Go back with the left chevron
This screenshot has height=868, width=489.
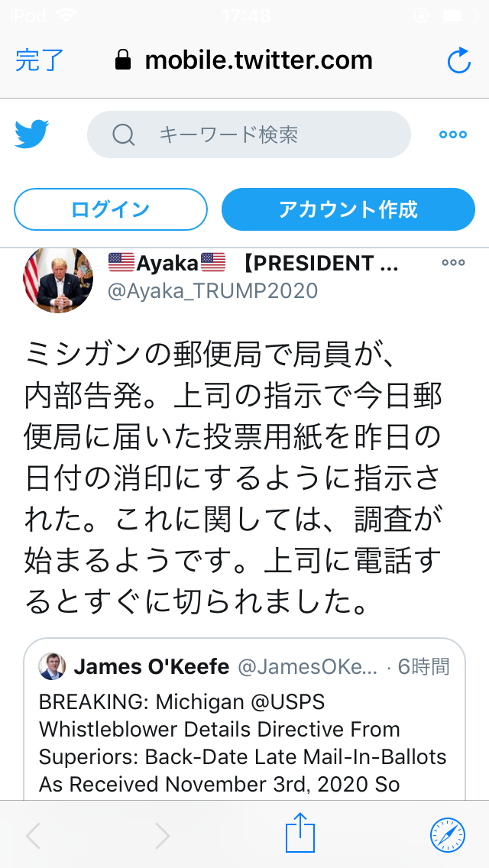click(34, 835)
